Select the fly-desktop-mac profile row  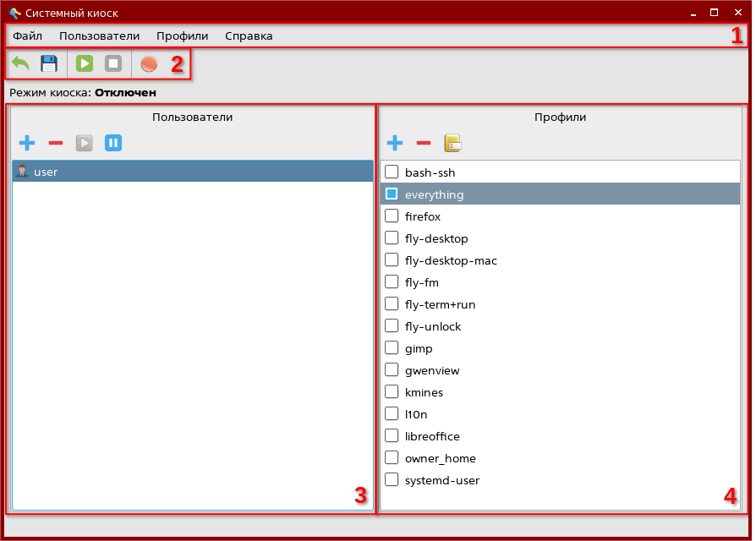point(451,260)
